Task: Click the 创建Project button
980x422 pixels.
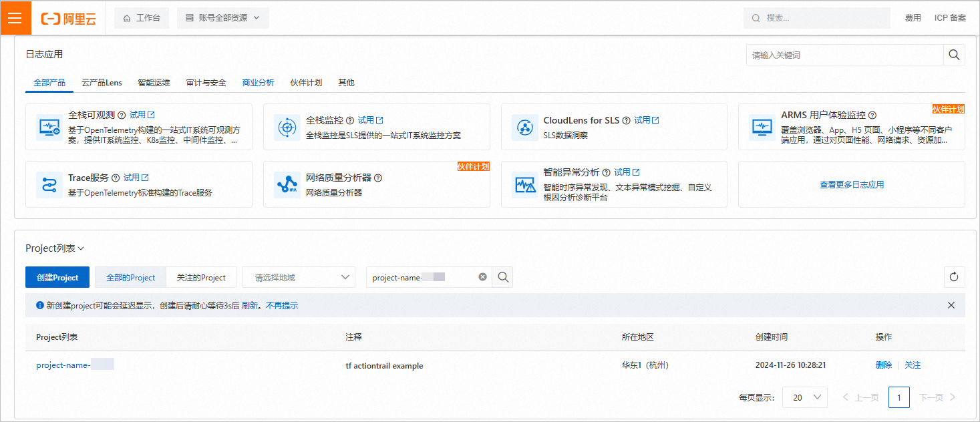Action: click(x=57, y=277)
